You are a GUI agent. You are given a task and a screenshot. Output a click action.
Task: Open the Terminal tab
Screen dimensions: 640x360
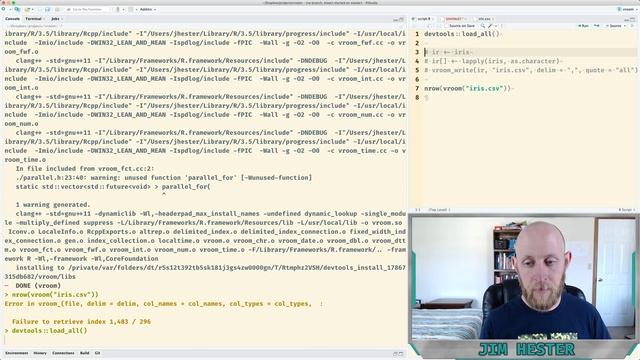click(x=33, y=19)
